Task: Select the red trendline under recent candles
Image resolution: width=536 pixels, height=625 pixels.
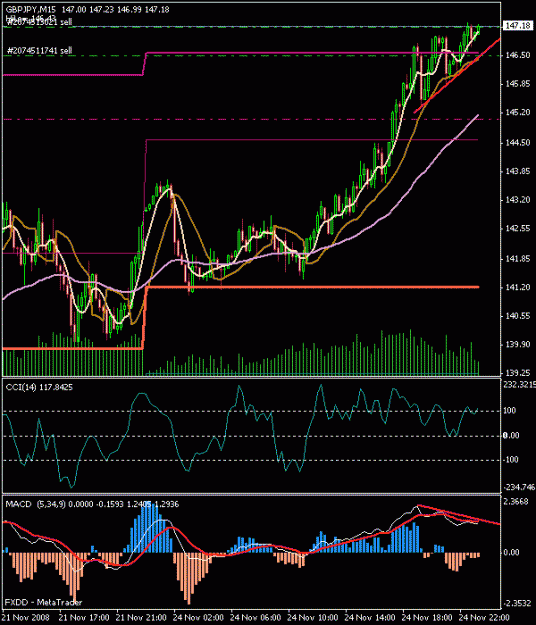Action: [x=457, y=75]
